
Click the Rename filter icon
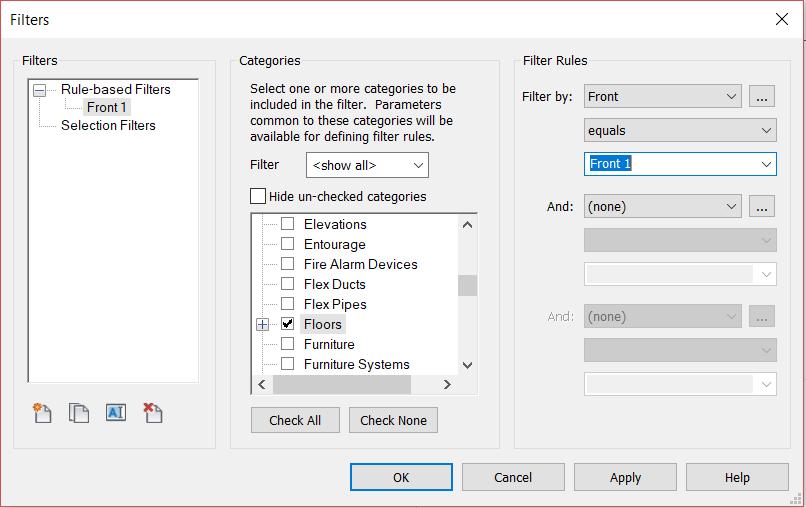[x=116, y=412]
